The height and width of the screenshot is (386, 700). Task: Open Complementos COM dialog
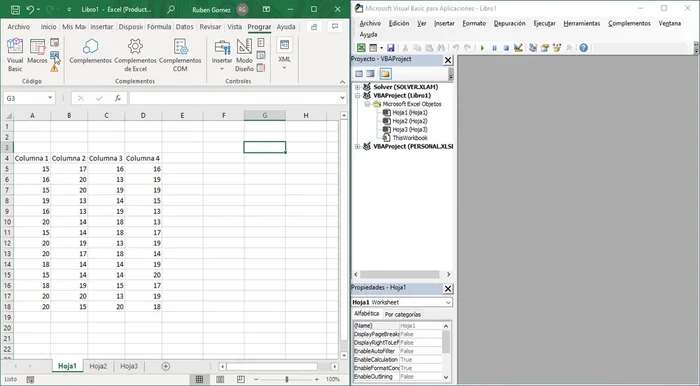[x=180, y=55]
